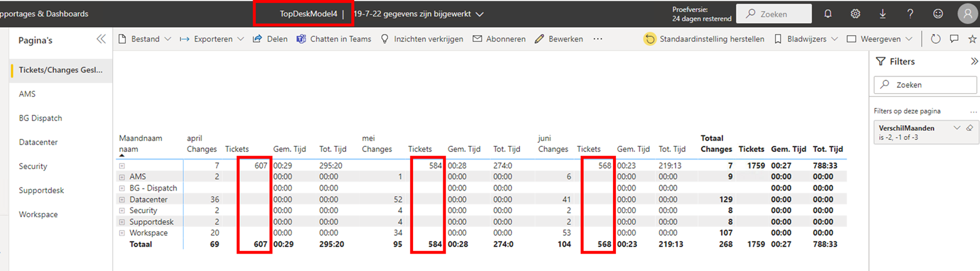Expand the first unnamed table row

point(122,166)
